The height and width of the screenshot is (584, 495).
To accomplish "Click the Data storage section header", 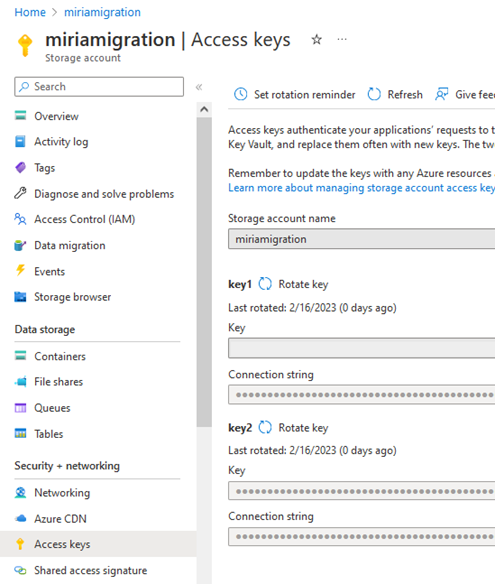I will [45, 330].
